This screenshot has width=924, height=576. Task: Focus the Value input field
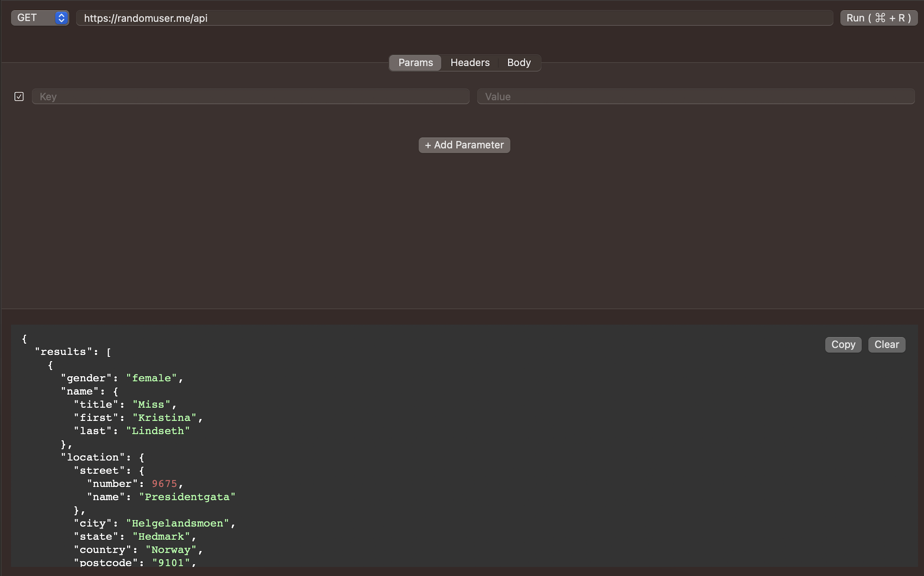click(695, 97)
